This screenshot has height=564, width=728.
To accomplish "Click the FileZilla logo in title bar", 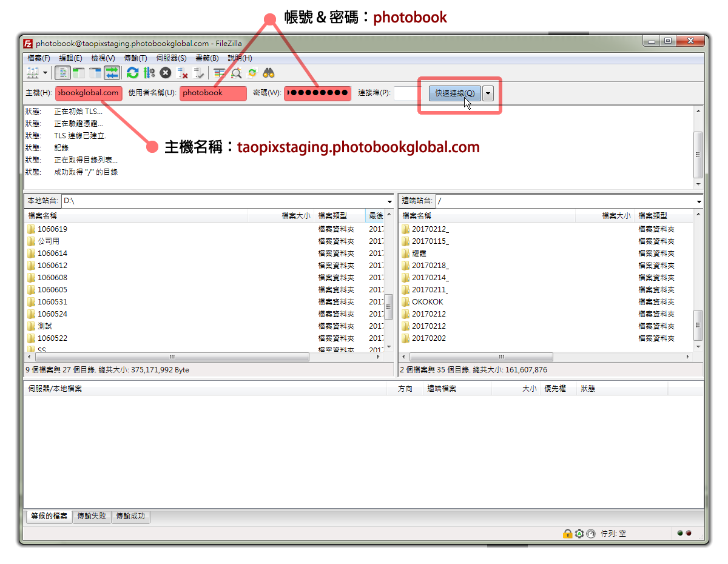I will pyautogui.click(x=28, y=43).
